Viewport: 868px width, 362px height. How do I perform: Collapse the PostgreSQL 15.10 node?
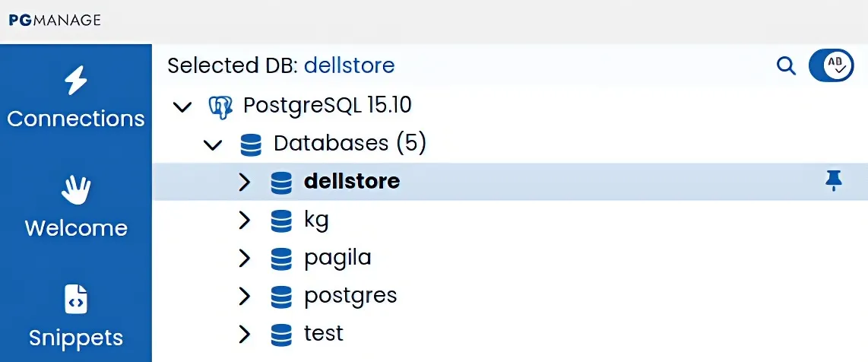[x=182, y=106]
